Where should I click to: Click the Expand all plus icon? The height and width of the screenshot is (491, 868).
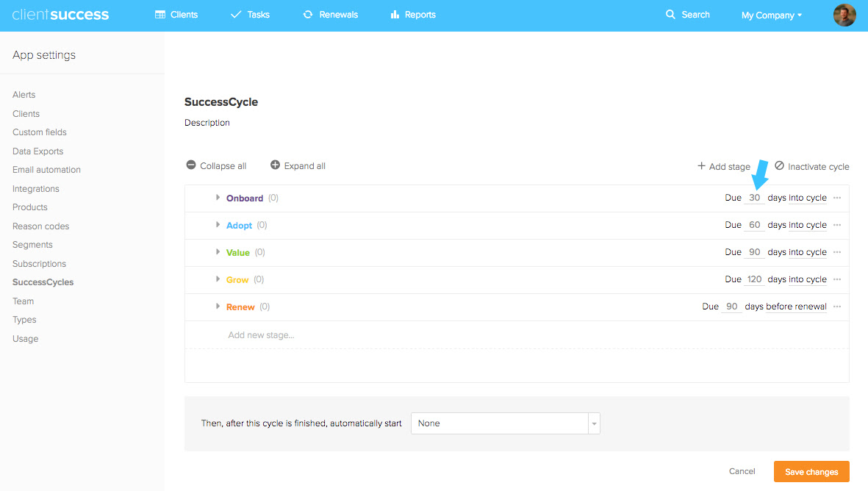point(275,165)
